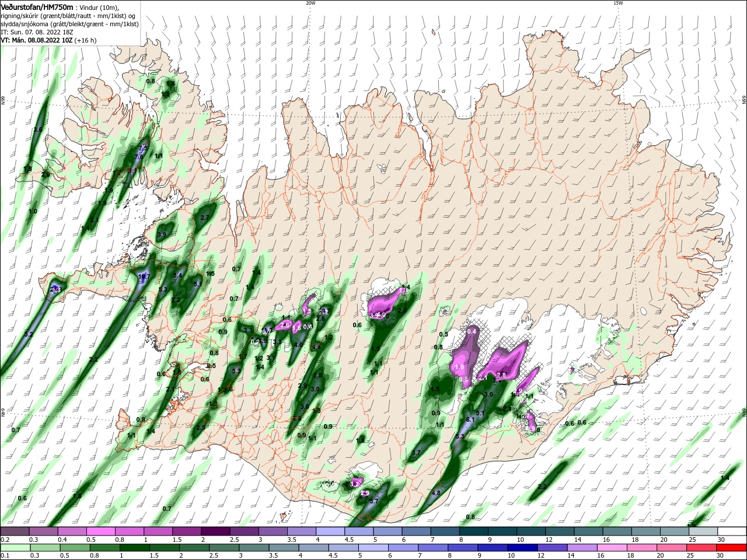Viewport: 747px width, 560px height.
Task: Click the 3.9 precipitation value on the map
Action: pos(162,235)
